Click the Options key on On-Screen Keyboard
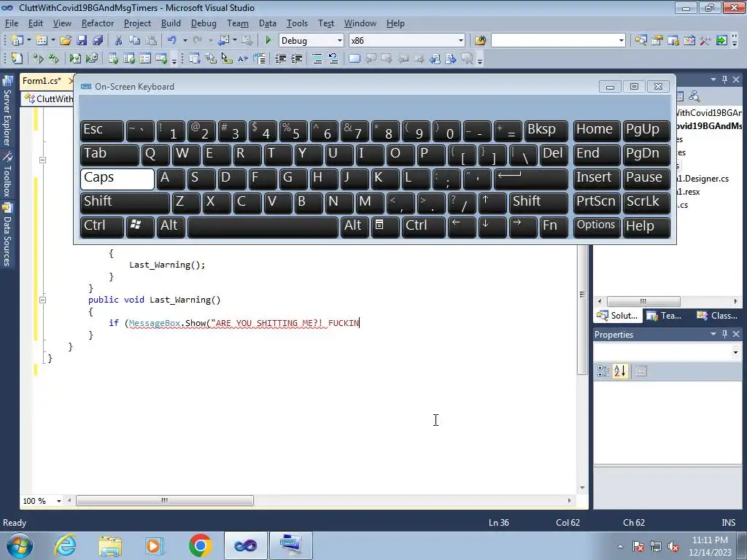 pyautogui.click(x=597, y=227)
